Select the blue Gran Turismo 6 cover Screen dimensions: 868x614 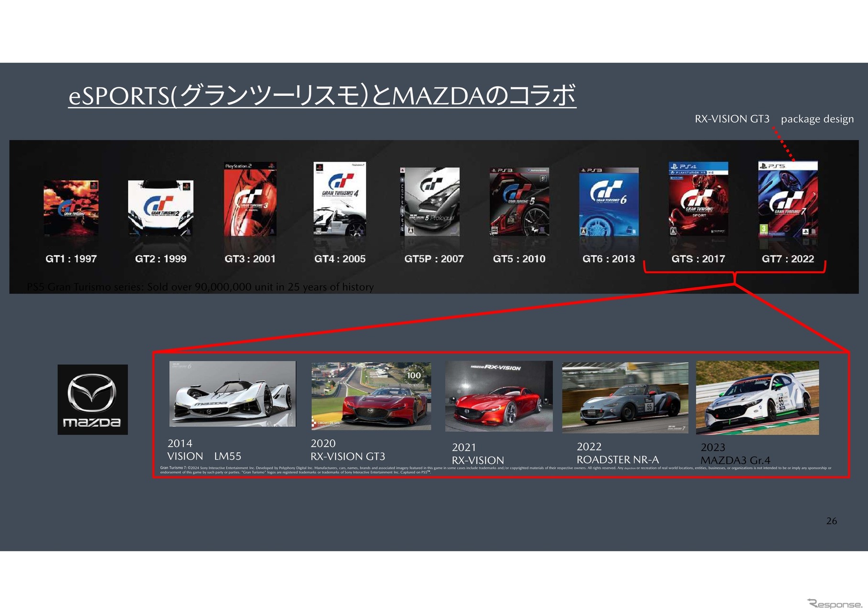(x=609, y=201)
